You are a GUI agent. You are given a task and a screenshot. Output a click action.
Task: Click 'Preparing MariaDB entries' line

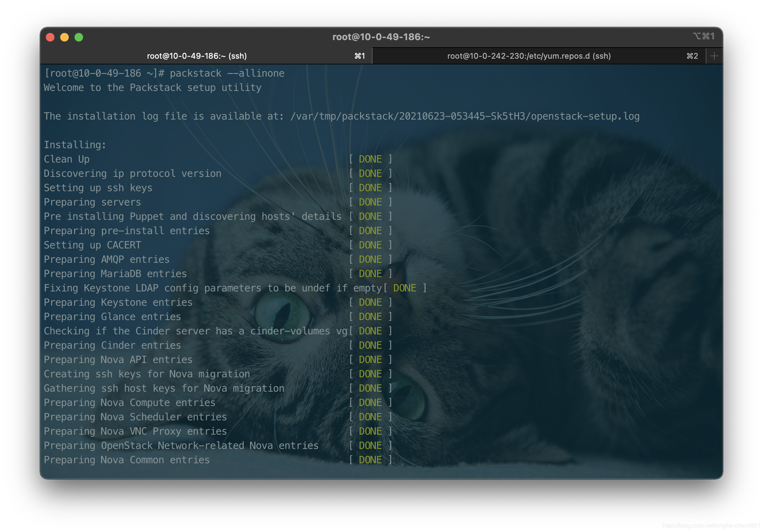[115, 274]
